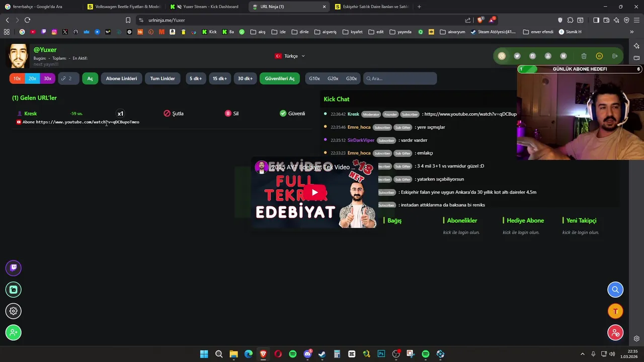Switch to 'Yuxer Stream - Kick Dashboard' tab

[205, 7]
